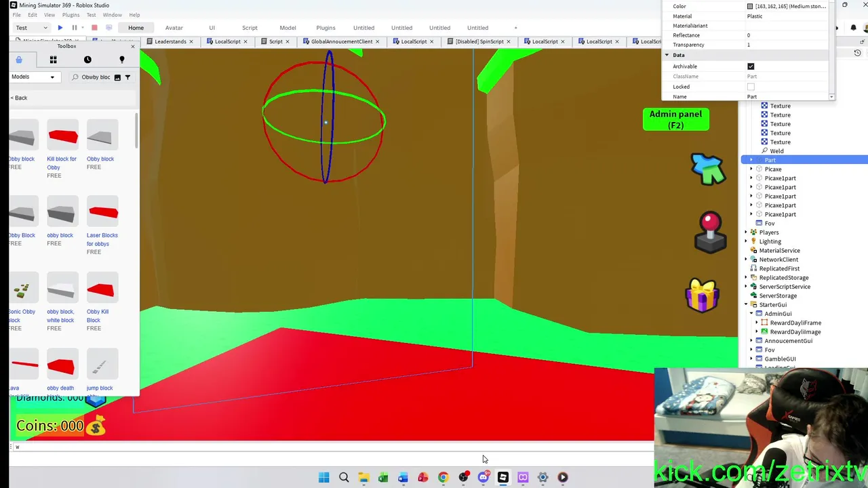Open Toolbox search filter options
Image resolution: width=868 pixels, height=488 pixels.
[x=127, y=77]
